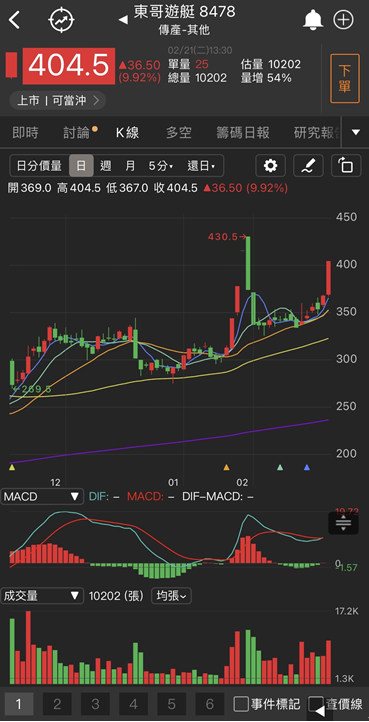Viewport: 369px width, 722px height.
Task: Tap the 上市 | 可當沖 pill button
Action: click(x=58, y=100)
